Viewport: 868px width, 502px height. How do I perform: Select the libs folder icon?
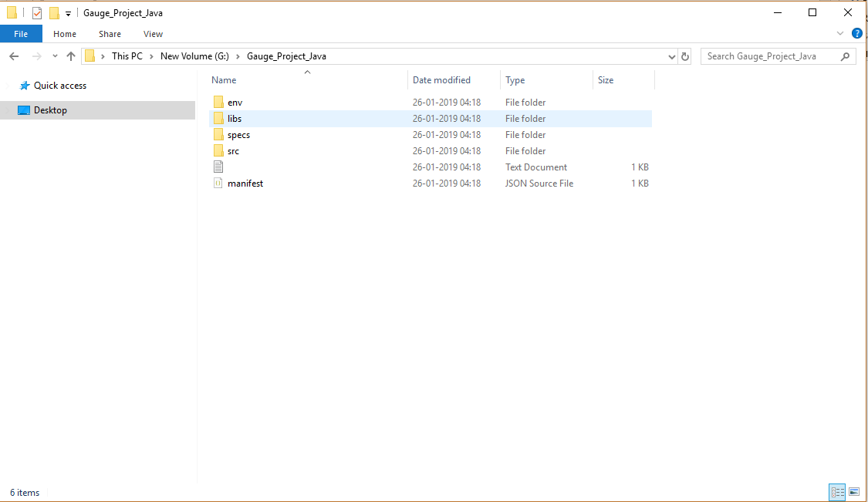click(x=218, y=119)
